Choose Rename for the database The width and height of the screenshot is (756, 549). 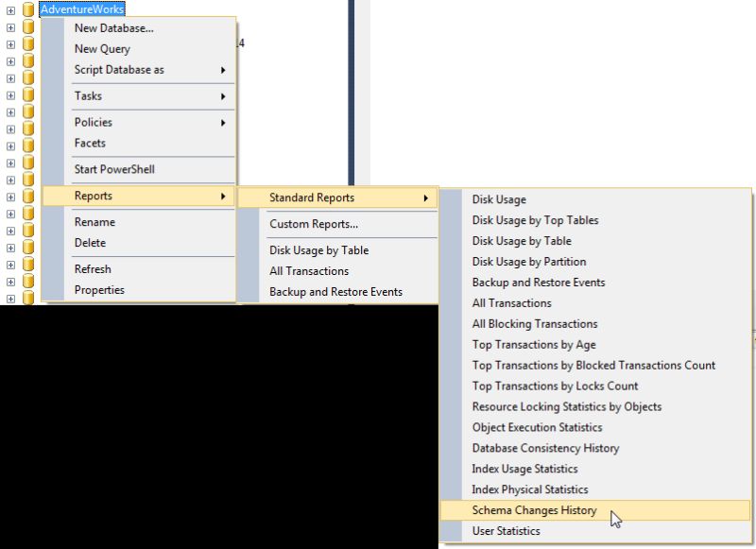click(94, 221)
